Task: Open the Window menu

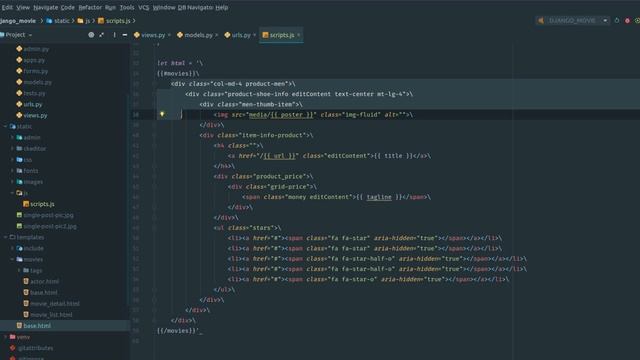Action: tap(164, 7)
